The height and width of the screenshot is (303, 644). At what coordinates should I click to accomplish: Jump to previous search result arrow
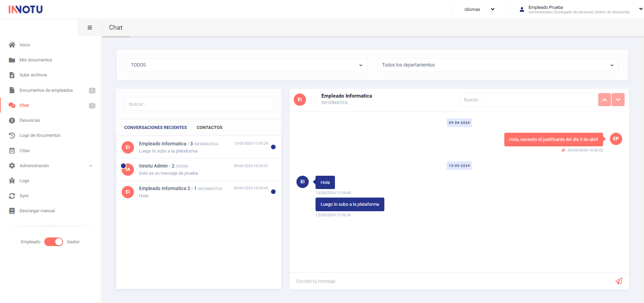click(x=604, y=100)
